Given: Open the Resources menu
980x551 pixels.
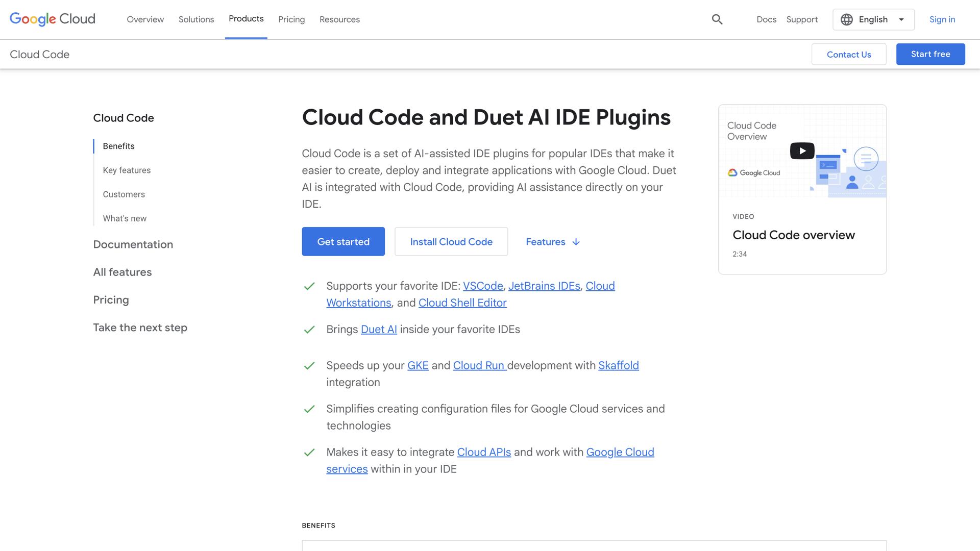Looking at the screenshot, I should (x=339, y=19).
